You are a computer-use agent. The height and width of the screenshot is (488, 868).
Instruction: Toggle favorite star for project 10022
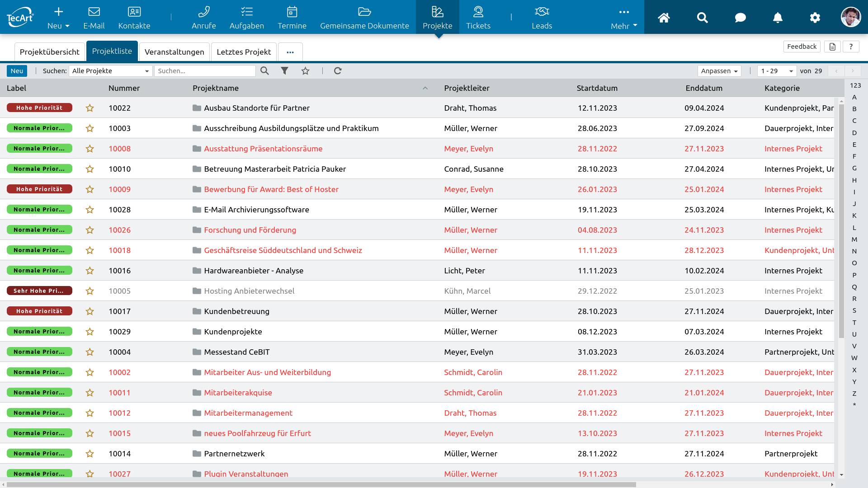tap(90, 108)
